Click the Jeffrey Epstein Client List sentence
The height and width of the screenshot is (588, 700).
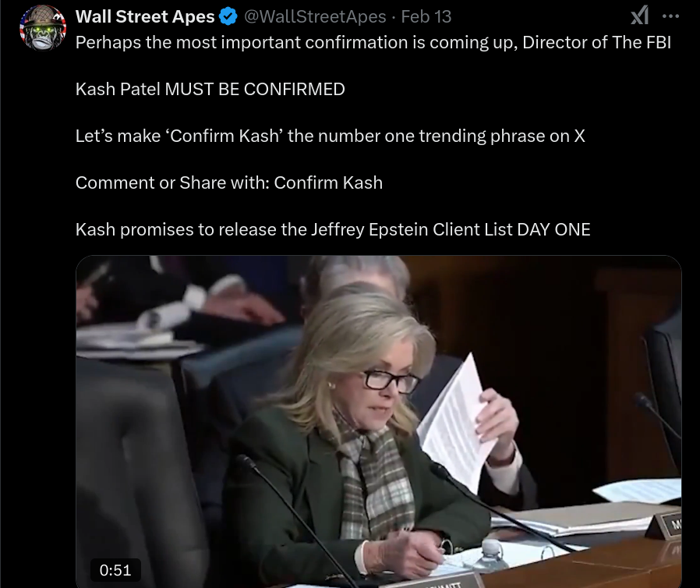(x=333, y=230)
